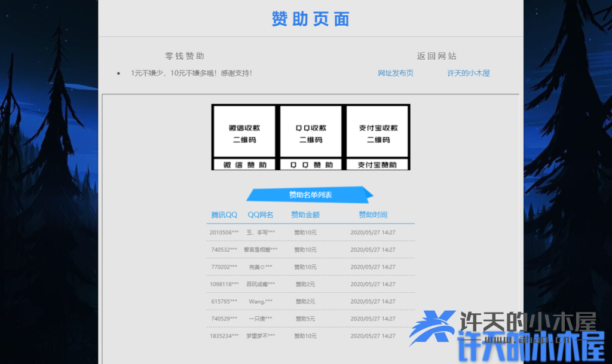The height and width of the screenshot is (364, 612).
Task: Click the text 1元不嫌少，10元不嫌多哦！感谢支持！
Action: pos(191,74)
